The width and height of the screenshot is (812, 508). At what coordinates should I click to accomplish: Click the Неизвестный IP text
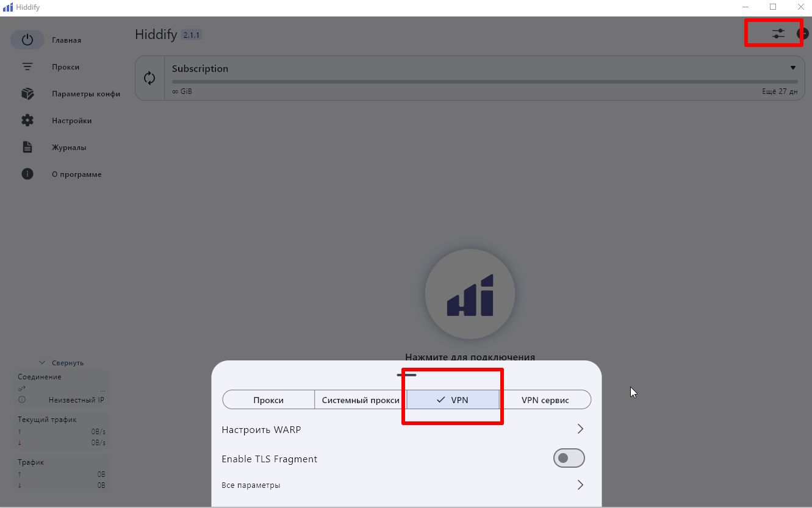(x=76, y=400)
